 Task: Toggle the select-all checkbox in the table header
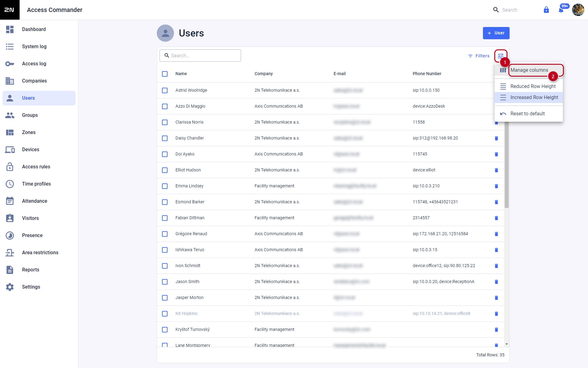click(x=165, y=74)
